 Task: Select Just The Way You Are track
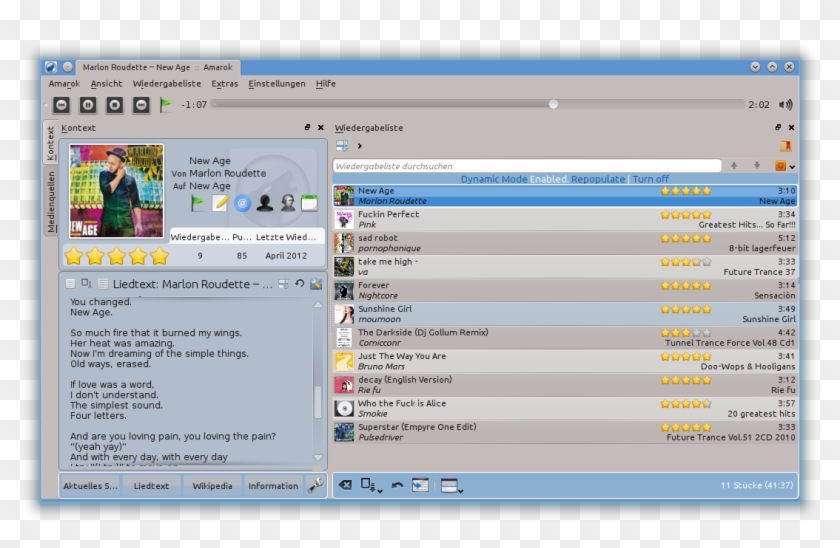click(565, 361)
